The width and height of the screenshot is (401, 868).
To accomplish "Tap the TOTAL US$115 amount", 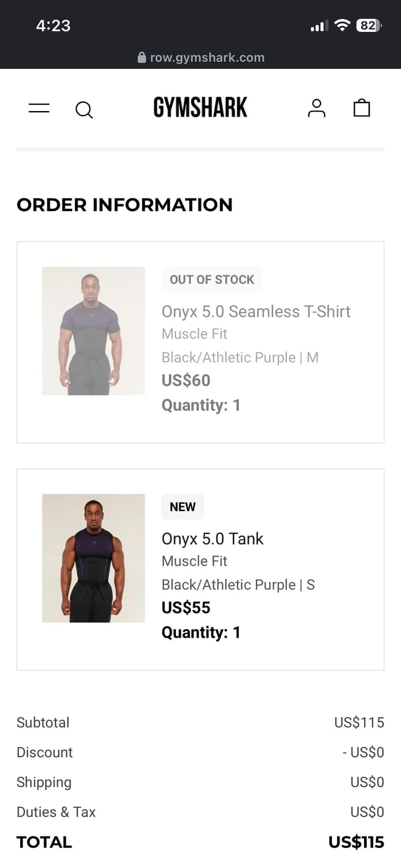I will (356, 842).
